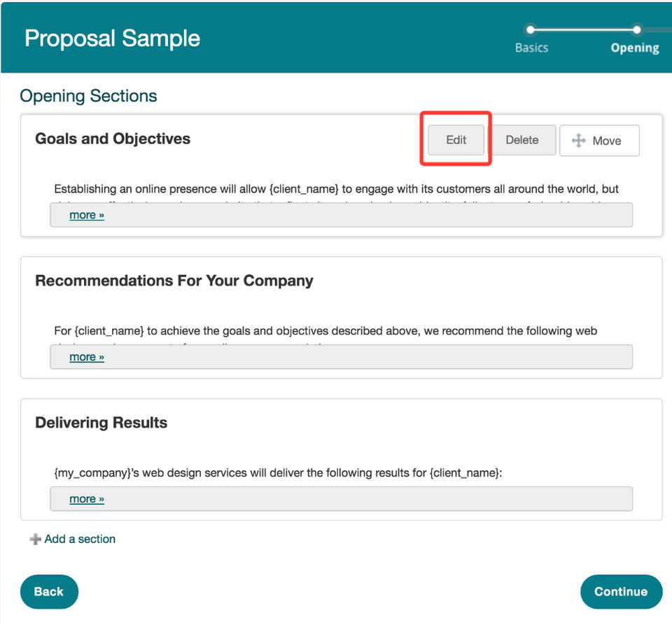The height and width of the screenshot is (625, 672).
Task: Click the Goals and Objectives heading
Action: point(113,139)
